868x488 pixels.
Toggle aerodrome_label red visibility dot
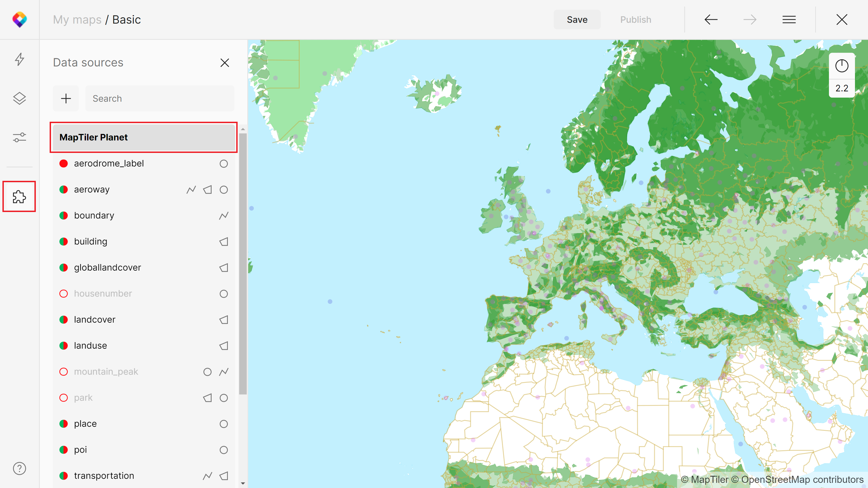(64, 164)
